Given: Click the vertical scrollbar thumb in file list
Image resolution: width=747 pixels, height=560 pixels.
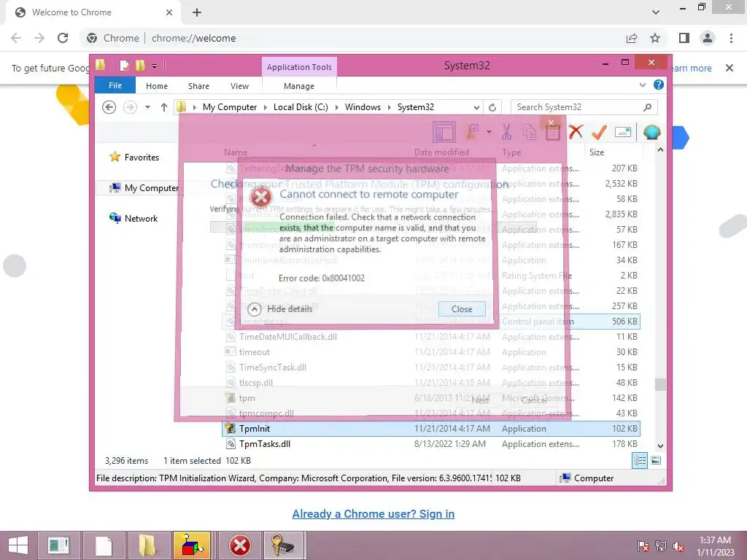Looking at the screenshot, I should (x=660, y=384).
